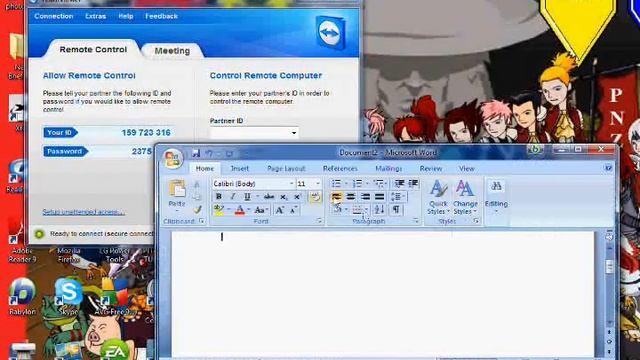Click the Format Painter brush icon
The image size is (640, 360).
pos(198,210)
